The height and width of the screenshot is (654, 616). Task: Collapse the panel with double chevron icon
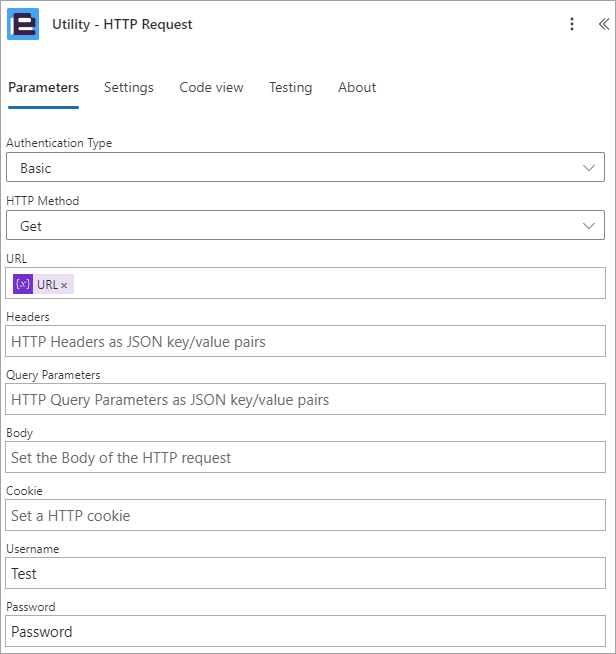coord(603,24)
